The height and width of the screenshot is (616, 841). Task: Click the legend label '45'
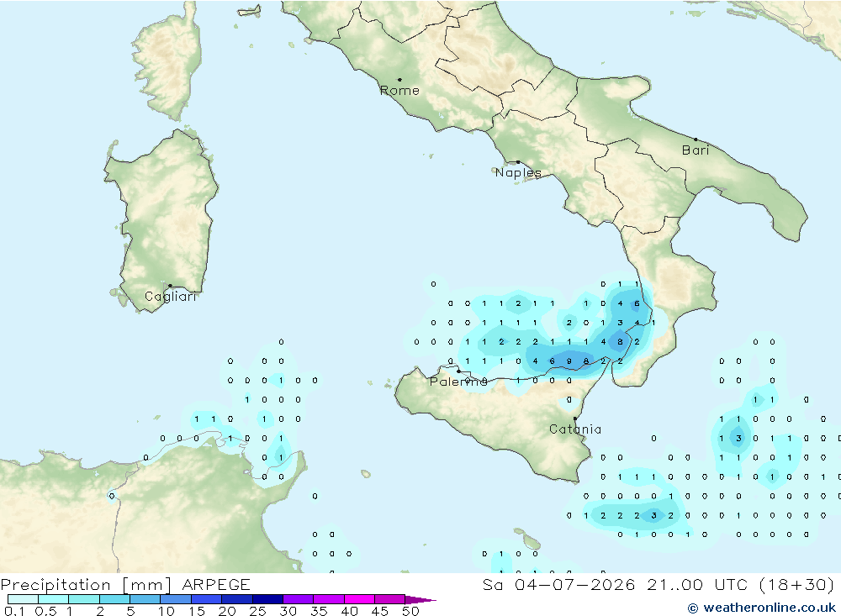[x=380, y=611]
